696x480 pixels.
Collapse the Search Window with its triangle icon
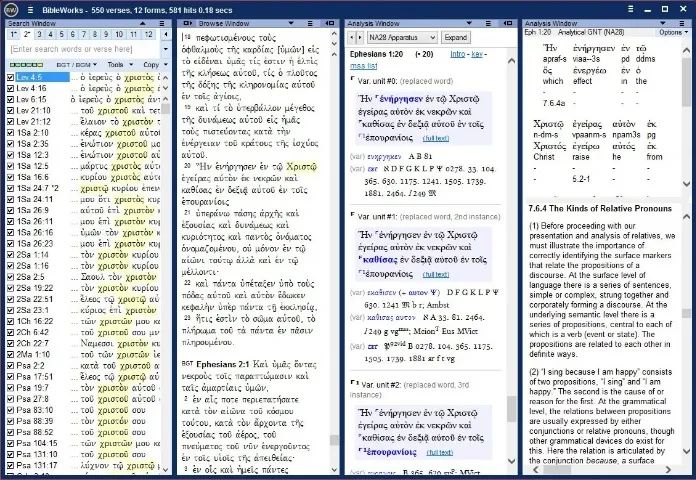(142, 23)
